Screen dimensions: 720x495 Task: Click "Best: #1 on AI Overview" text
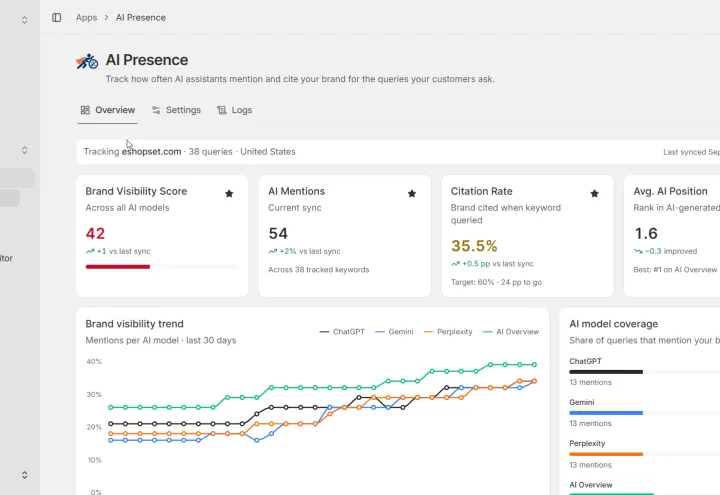point(675,270)
